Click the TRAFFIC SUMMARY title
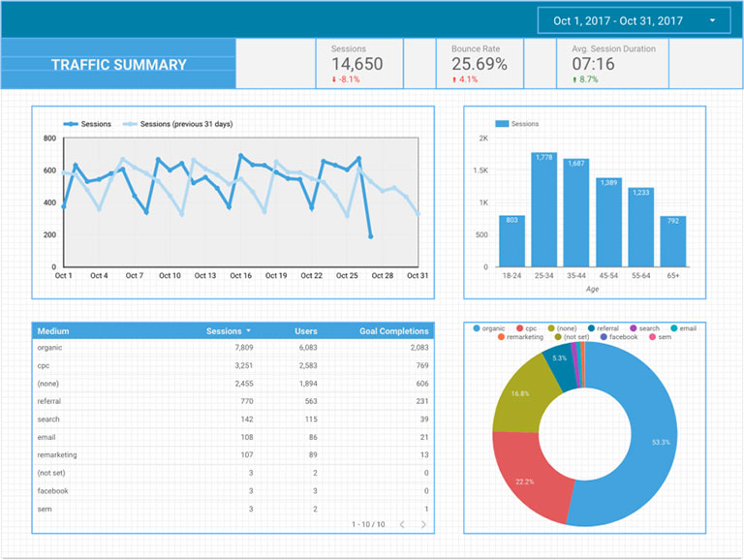This screenshot has height=560, width=744. click(x=118, y=65)
